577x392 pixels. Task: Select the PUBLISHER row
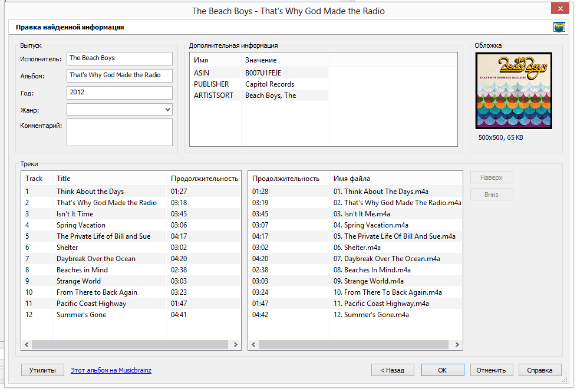259,84
